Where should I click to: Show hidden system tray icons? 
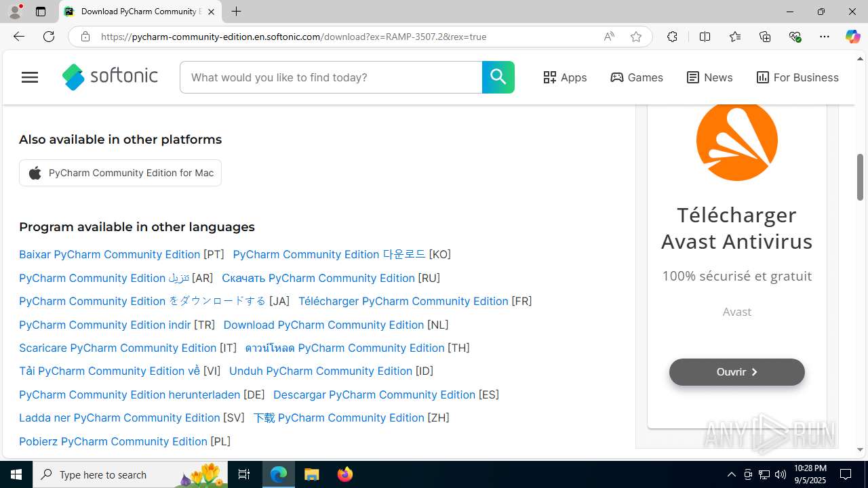tap(731, 474)
